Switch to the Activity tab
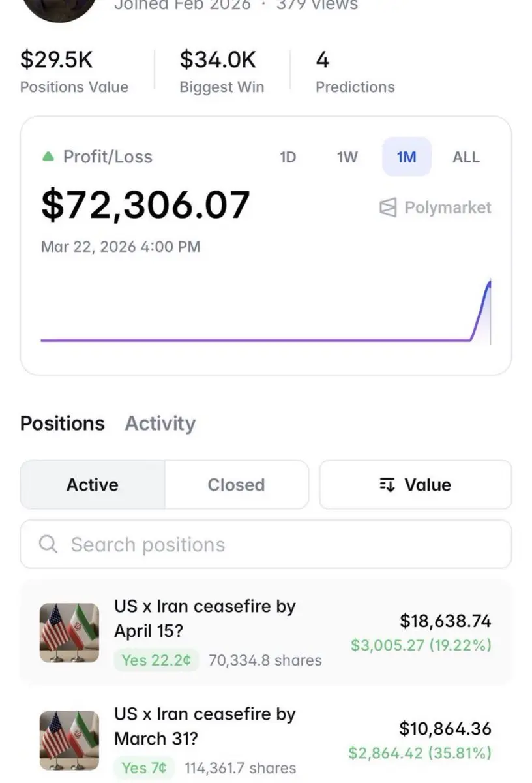 click(160, 423)
